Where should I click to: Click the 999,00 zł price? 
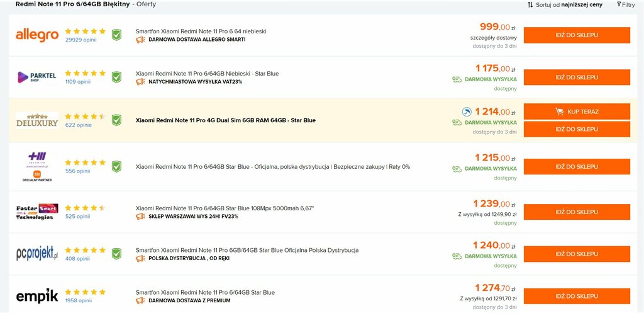[x=497, y=27]
